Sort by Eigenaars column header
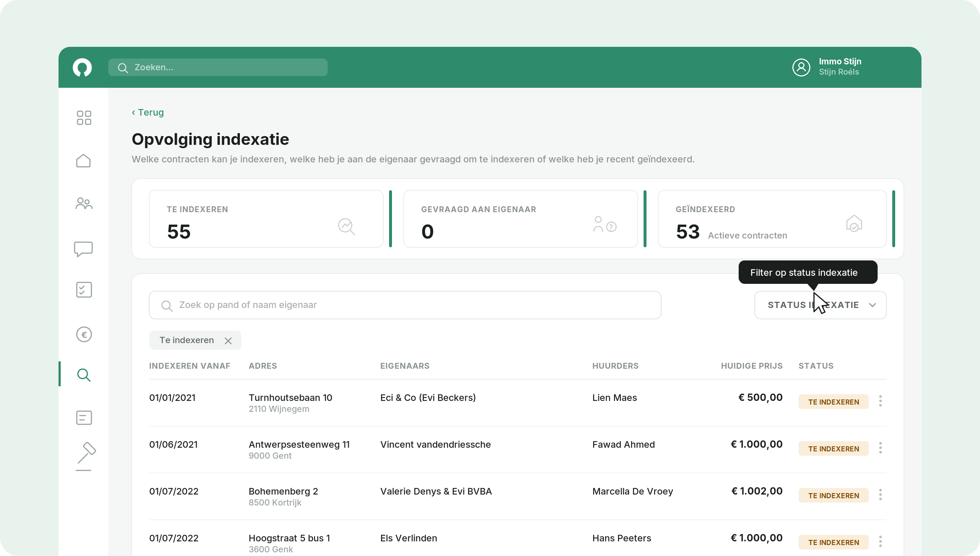The height and width of the screenshot is (556, 980). (x=404, y=366)
